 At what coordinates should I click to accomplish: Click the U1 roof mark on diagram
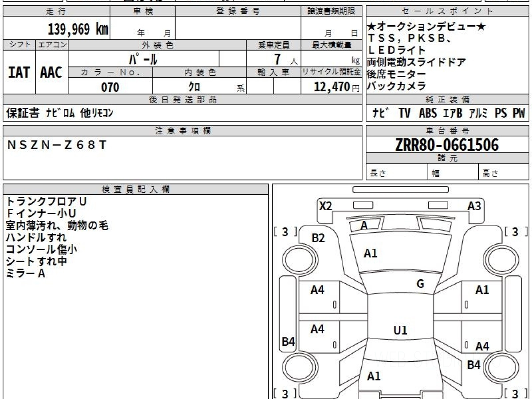[x=400, y=330]
